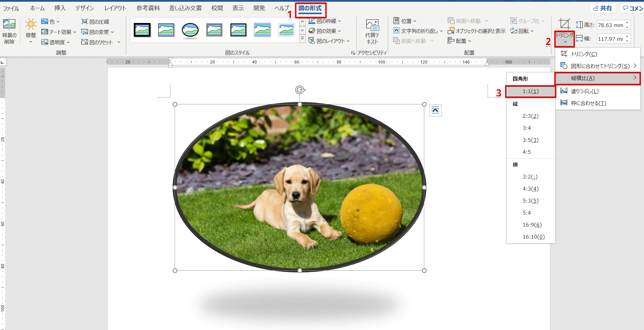Click the 高さ height input field

pos(611,25)
